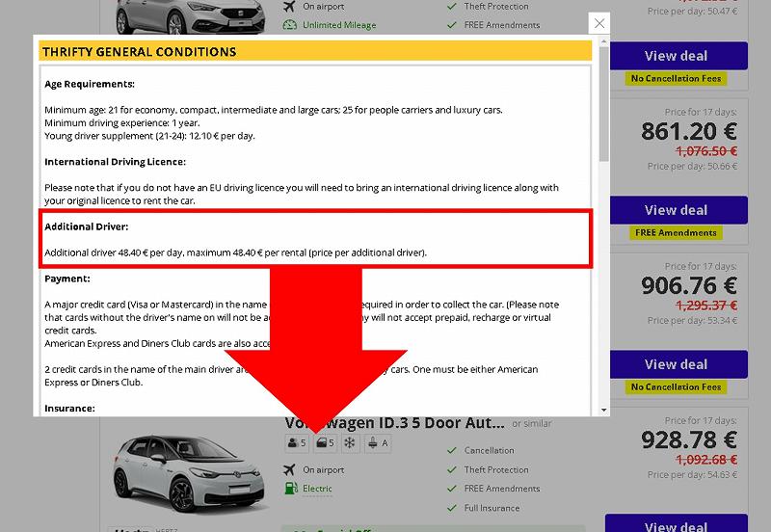Click the popup scrollbar down arrow
Screen dimensions: 771x532
tap(604, 410)
